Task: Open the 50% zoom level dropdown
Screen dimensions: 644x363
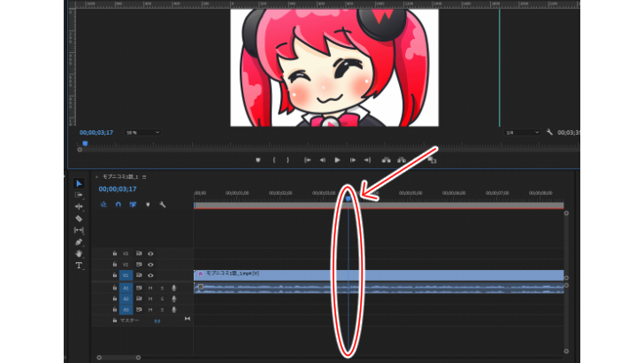Action: (x=142, y=133)
